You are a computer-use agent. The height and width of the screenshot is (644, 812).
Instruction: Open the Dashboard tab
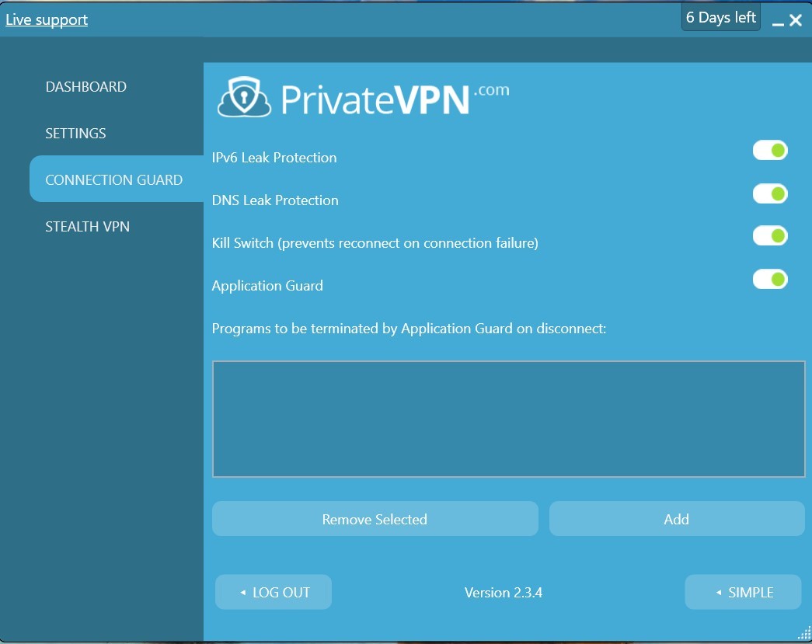(x=86, y=87)
